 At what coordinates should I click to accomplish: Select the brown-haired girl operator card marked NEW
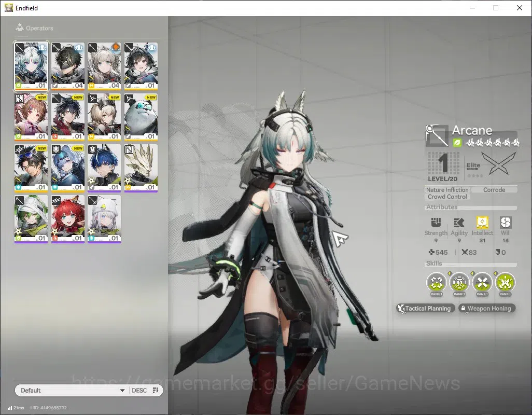(x=31, y=117)
